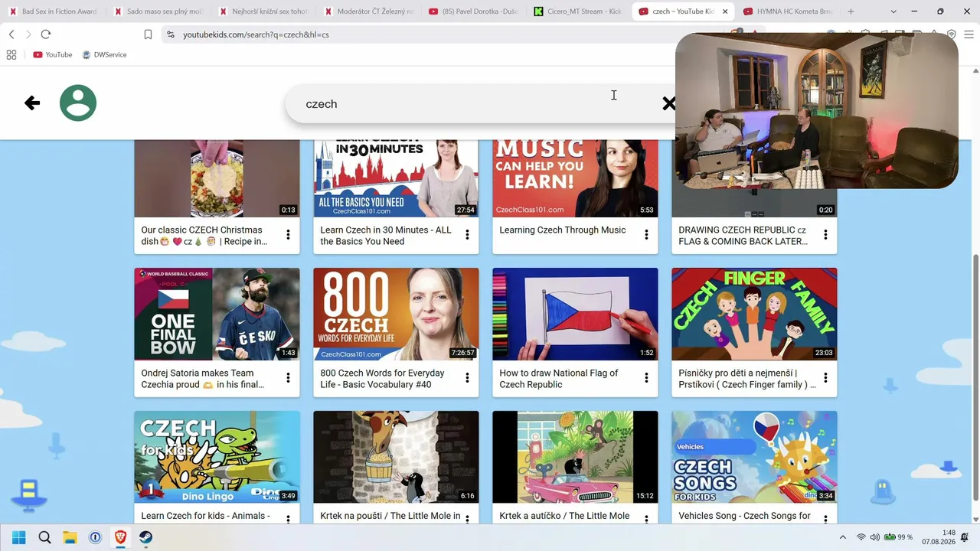Clear the search with the X icon
Viewport: 980px width, 551px height.
pyautogui.click(x=668, y=103)
